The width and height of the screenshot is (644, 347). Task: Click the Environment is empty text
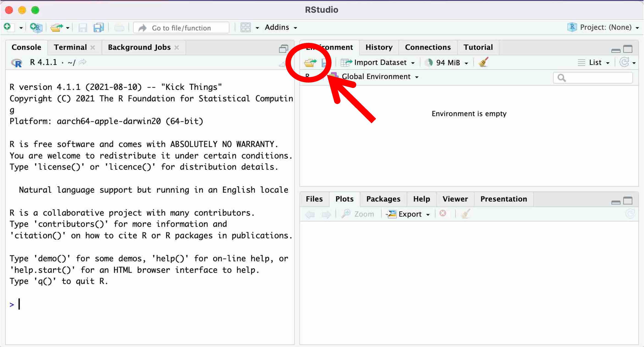(x=469, y=114)
